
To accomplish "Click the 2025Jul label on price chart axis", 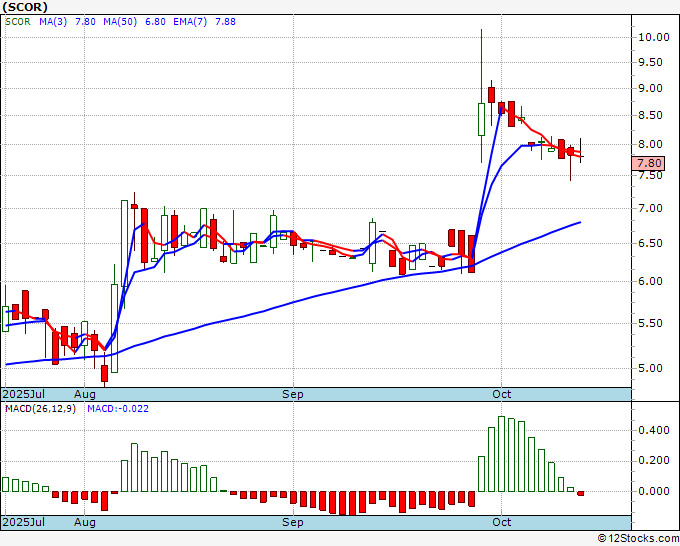I will [24, 394].
